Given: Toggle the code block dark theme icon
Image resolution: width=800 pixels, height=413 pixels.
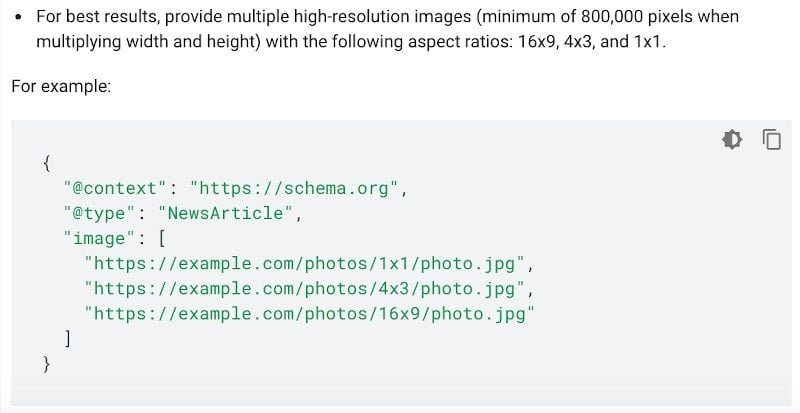Looking at the screenshot, I should (x=732, y=139).
